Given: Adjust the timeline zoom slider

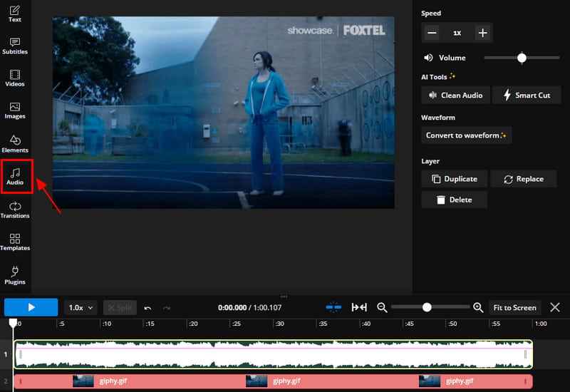Looking at the screenshot, I should (x=427, y=307).
